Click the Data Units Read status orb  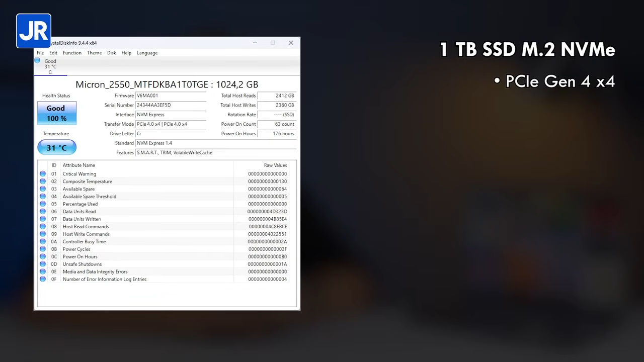pos(43,212)
